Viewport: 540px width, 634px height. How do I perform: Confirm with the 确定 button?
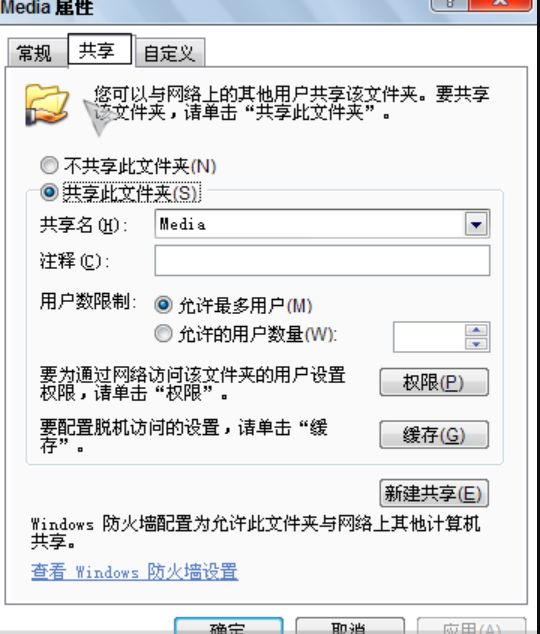(x=229, y=626)
